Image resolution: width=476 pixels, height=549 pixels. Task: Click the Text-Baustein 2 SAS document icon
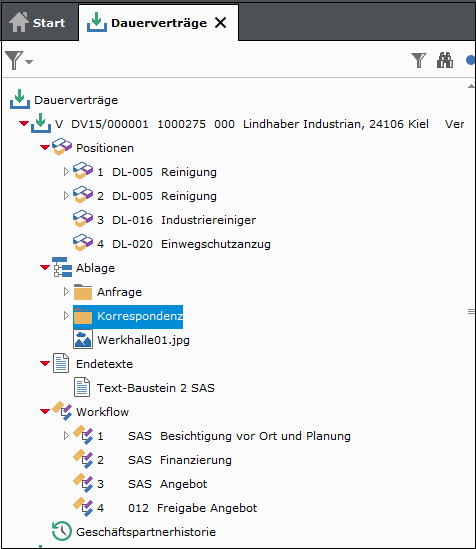(x=82, y=387)
